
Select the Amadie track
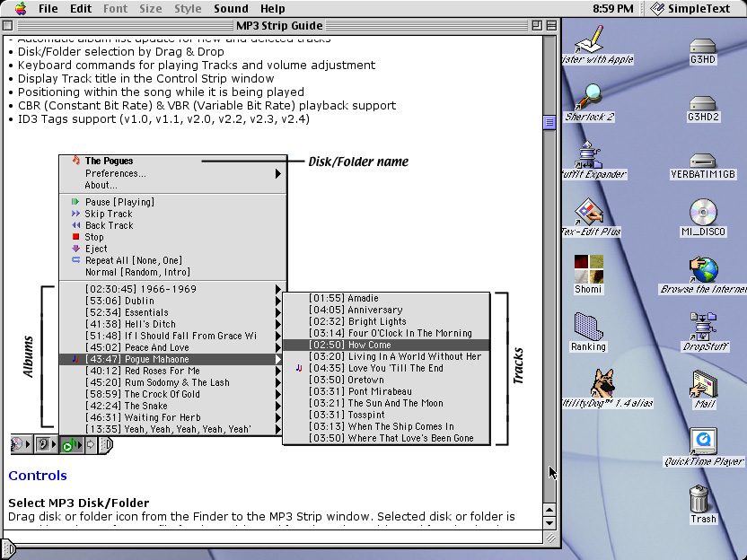386,298
